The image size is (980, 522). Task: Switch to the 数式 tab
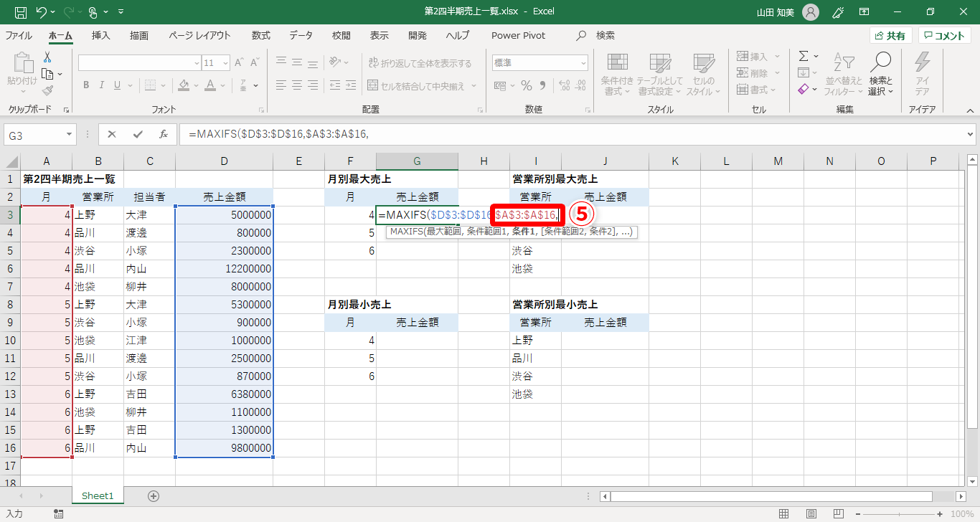pyautogui.click(x=261, y=36)
